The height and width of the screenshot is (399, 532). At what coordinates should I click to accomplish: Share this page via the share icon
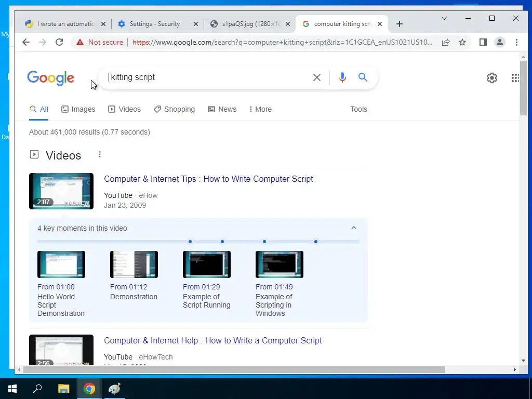pyautogui.click(x=445, y=42)
